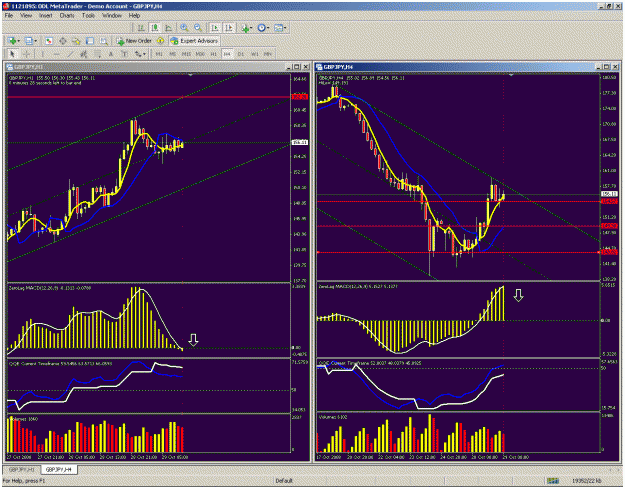
Task: Zoom out of the chart
Action: (198, 28)
